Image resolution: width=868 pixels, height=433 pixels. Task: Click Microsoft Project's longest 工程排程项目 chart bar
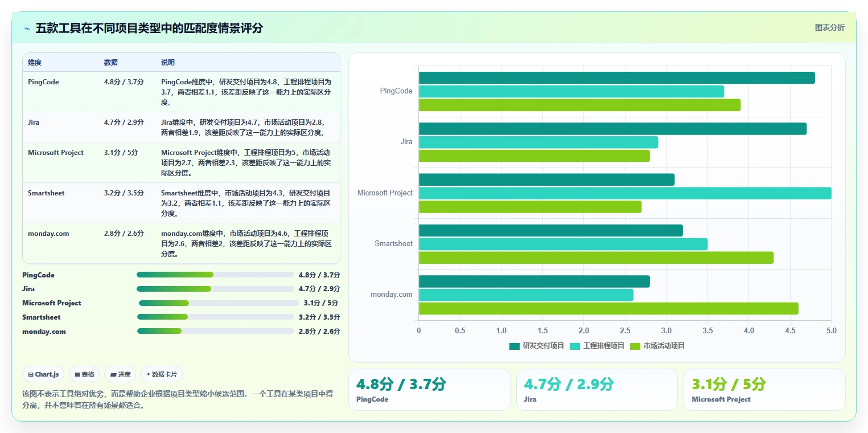pyautogui.click(x=625, y=193)
